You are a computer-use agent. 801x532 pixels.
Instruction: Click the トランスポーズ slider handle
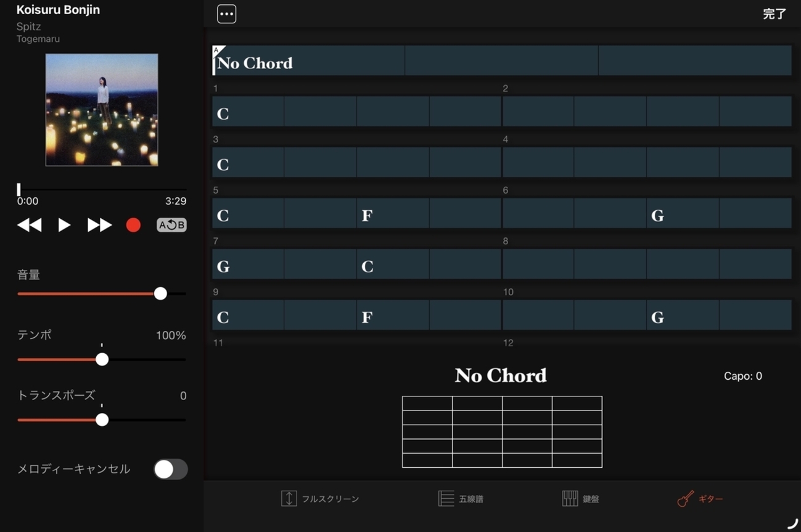(102, 420)
